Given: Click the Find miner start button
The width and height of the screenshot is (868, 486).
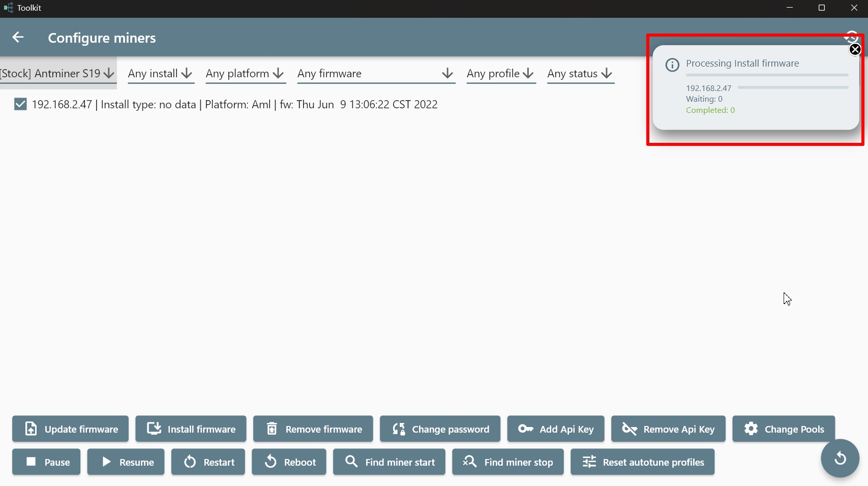Looking at the screenshot, I should click(389, 462).
